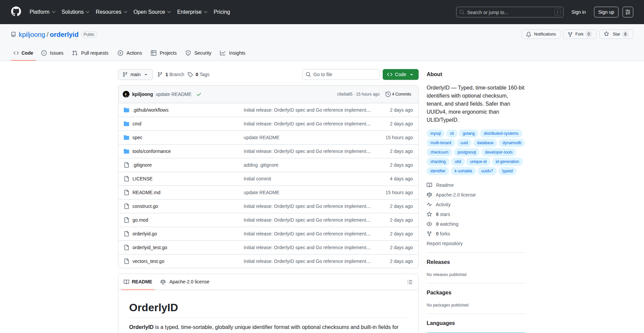Viewport: 644px width, 333px height.
Task: Click the cmd folder icon
Action: (x=126, y=124)
